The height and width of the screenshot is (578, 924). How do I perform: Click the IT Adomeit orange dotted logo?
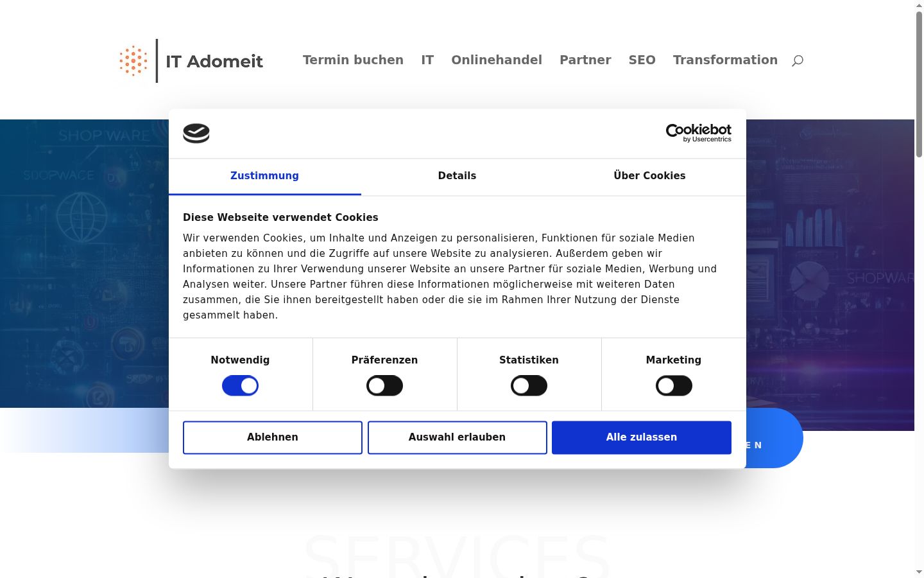133,60
